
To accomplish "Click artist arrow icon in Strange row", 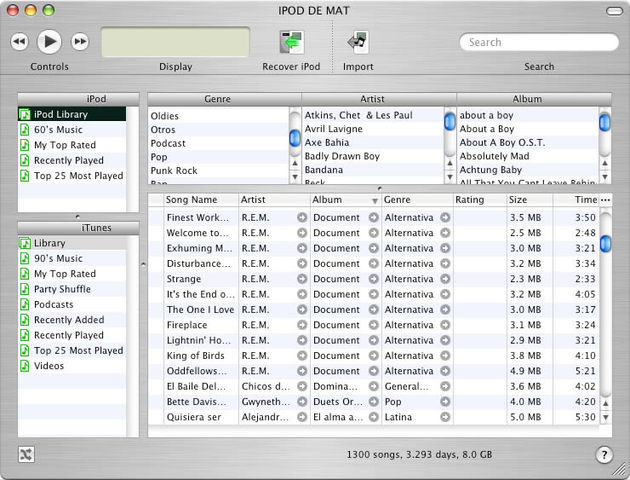I will (x=302, y=279).
